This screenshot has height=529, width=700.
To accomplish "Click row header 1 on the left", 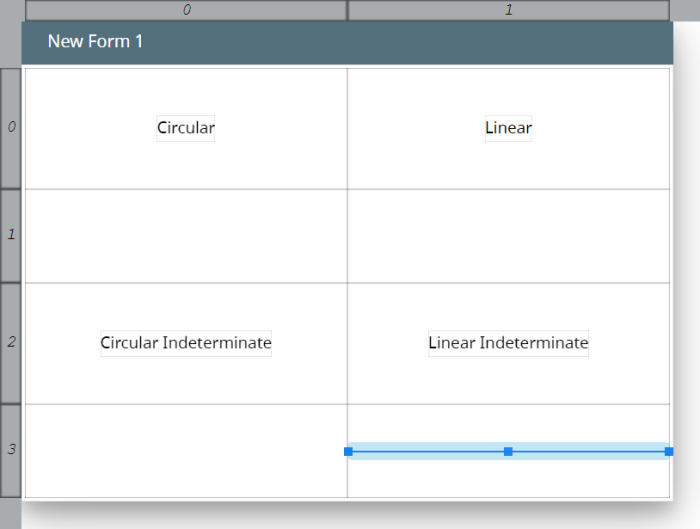I will [x=10, y=235].
